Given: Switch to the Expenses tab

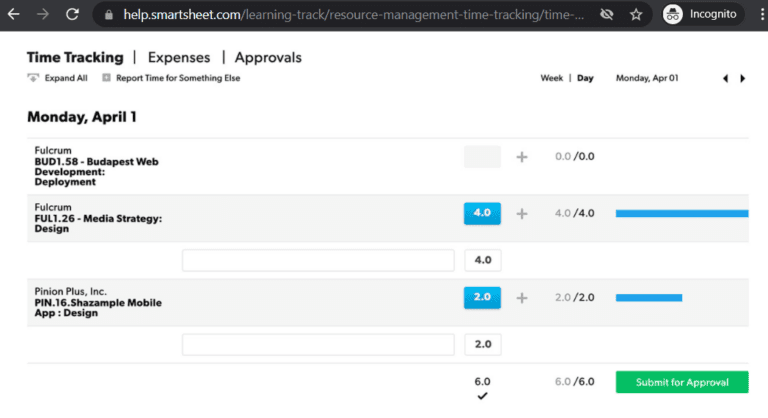Looking at the screenshot, I should [x=179, y=57].
